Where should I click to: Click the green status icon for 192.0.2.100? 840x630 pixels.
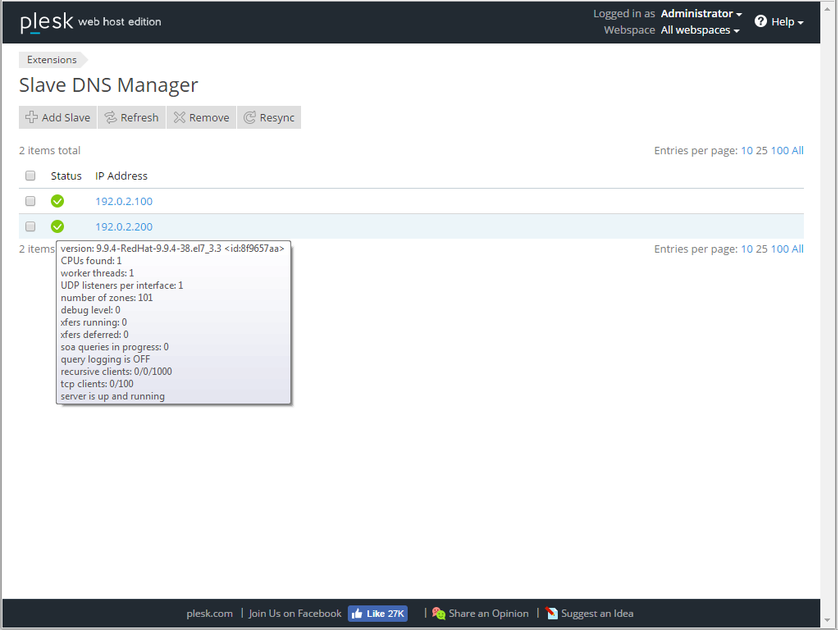(57, 201)
